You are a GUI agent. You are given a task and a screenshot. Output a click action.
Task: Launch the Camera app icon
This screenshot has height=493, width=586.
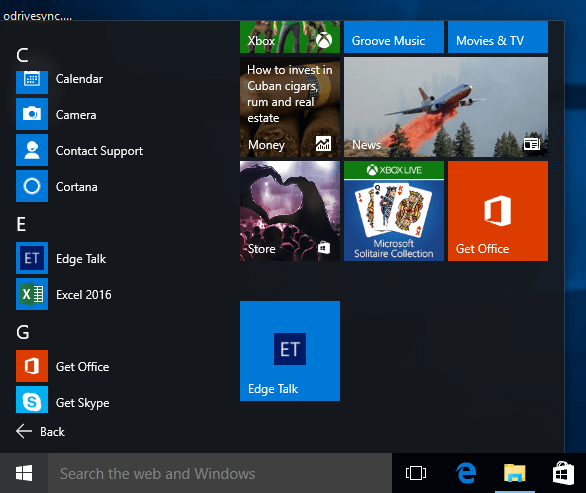coord(32,114)
